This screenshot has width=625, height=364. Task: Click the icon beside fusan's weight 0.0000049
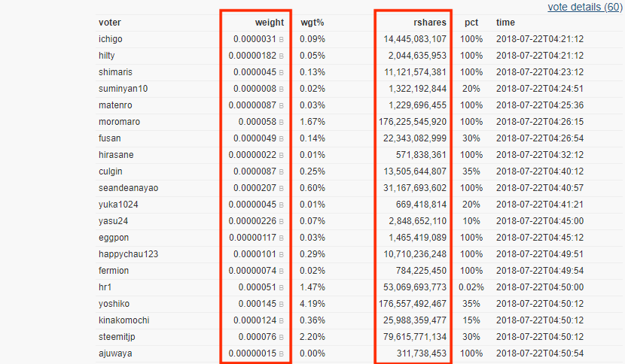282,138
